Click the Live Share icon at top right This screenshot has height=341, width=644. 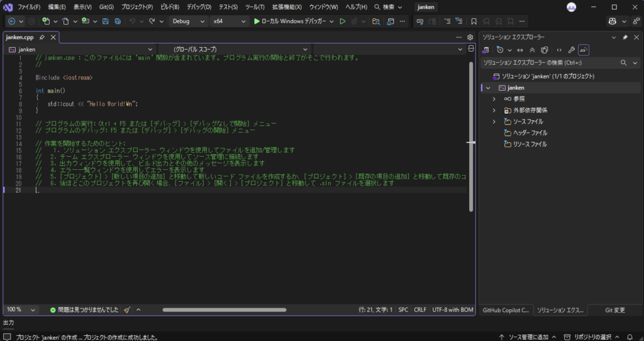click(x=636, y=21)
